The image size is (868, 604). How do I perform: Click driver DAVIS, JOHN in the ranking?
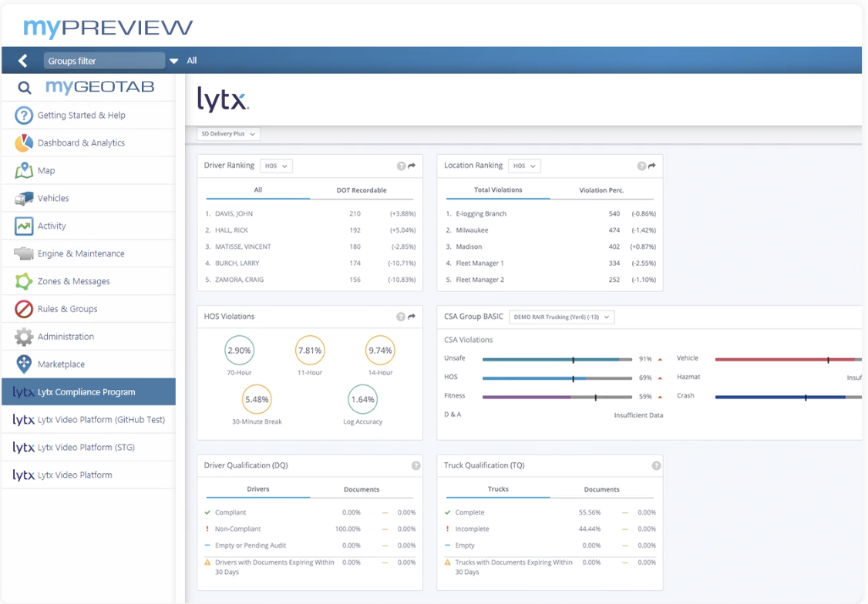[x=234, y=214]
